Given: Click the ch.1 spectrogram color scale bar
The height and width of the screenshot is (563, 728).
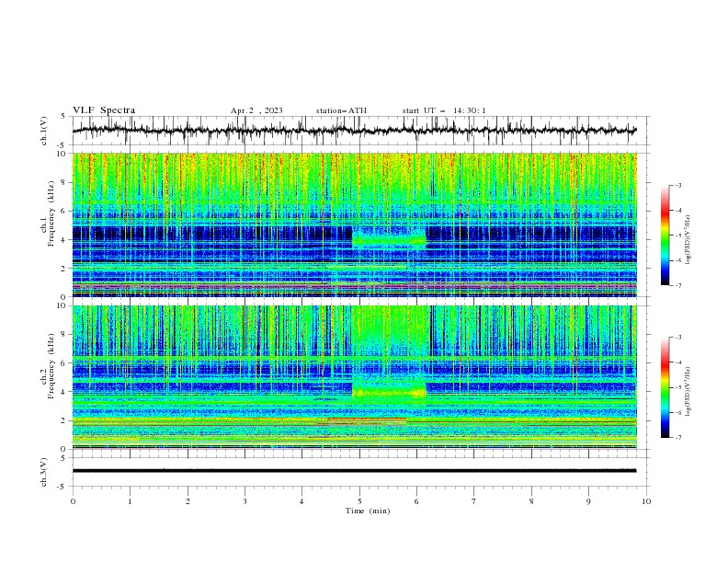Looking at the screenshot, I should tap(665, 236).
